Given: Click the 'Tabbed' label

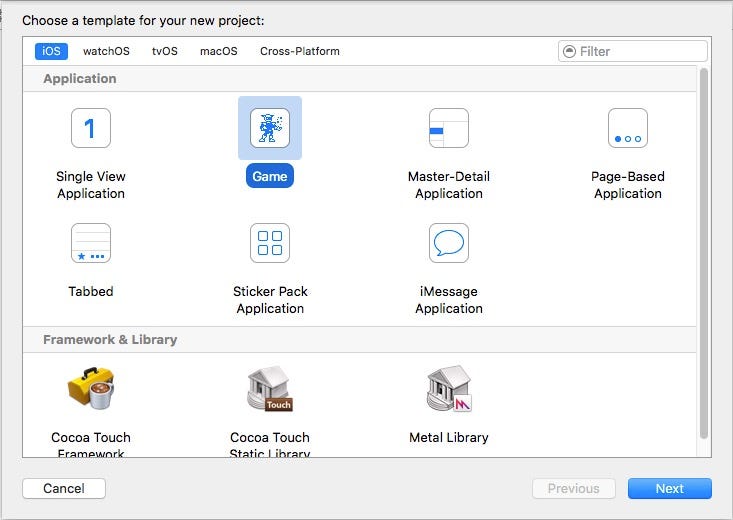Looking at the screenshot, I should click(x=91, y=291).
